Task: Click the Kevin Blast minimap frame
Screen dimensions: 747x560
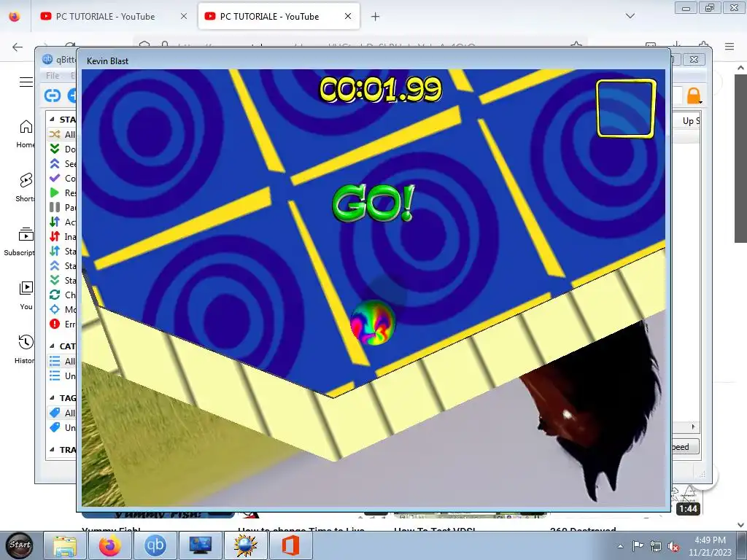Action: coord(626,108)
